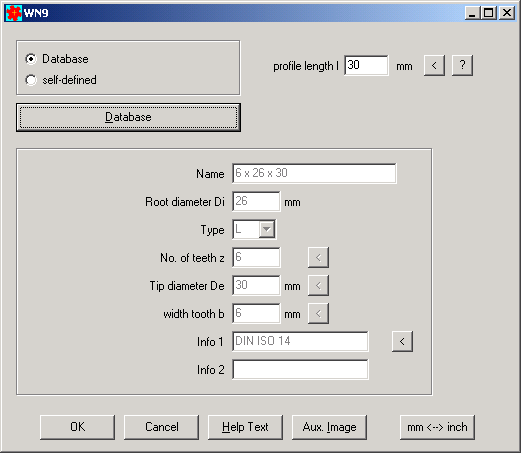Click the large Database button

[128, 117]
